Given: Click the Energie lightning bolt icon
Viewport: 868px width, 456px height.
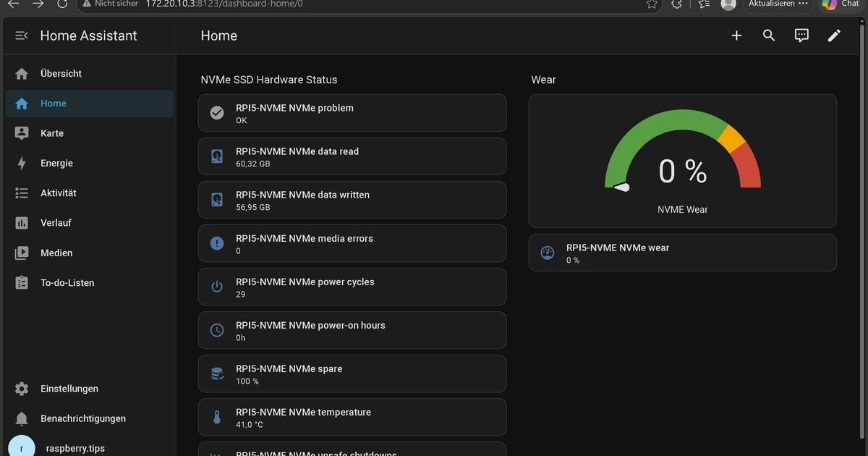Looking at the screenshot, I should click(22, 164).
